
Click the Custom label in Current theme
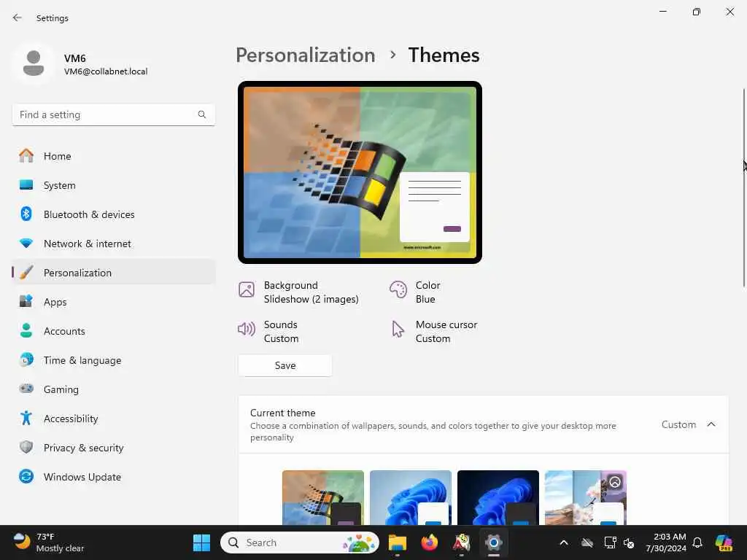click(x=678, y=424)
